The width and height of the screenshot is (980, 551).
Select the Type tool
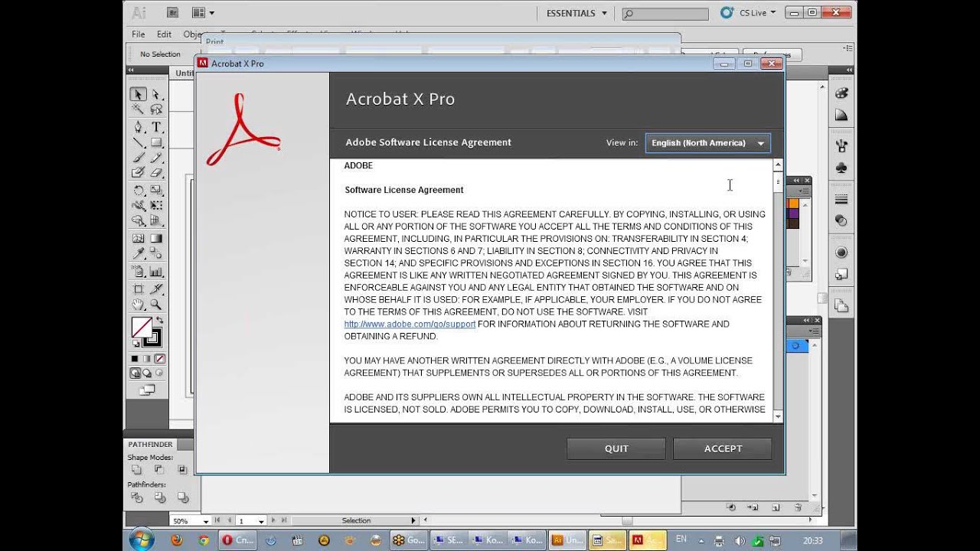pyautogui.click(x=156, y=126)
